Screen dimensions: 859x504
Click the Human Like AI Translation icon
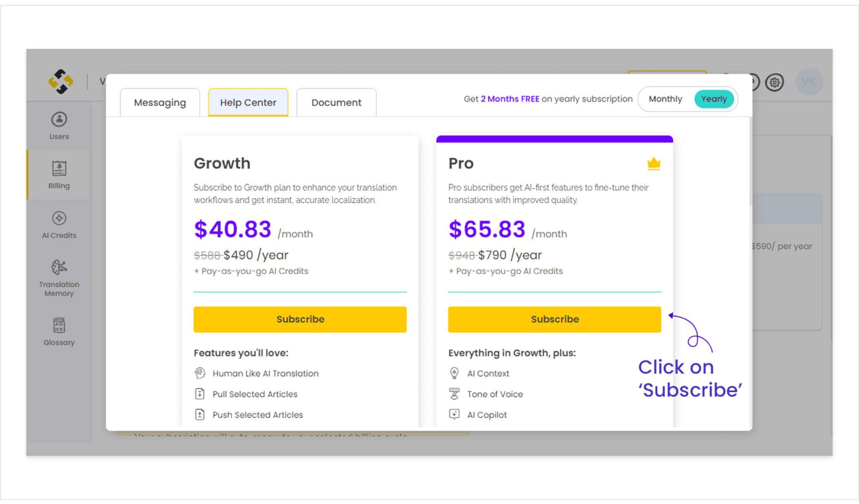(199, 373)
